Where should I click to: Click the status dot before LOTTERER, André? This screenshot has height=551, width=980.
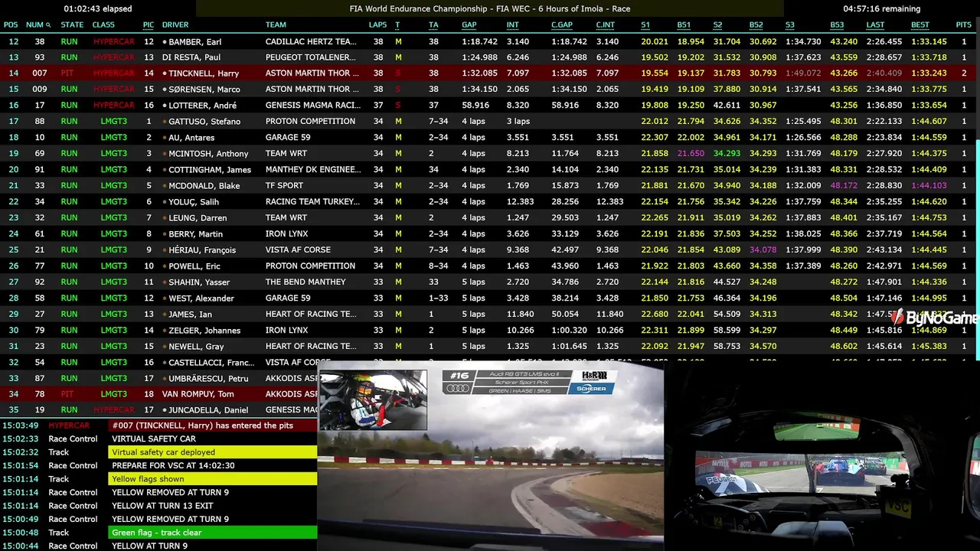(165, 106)
